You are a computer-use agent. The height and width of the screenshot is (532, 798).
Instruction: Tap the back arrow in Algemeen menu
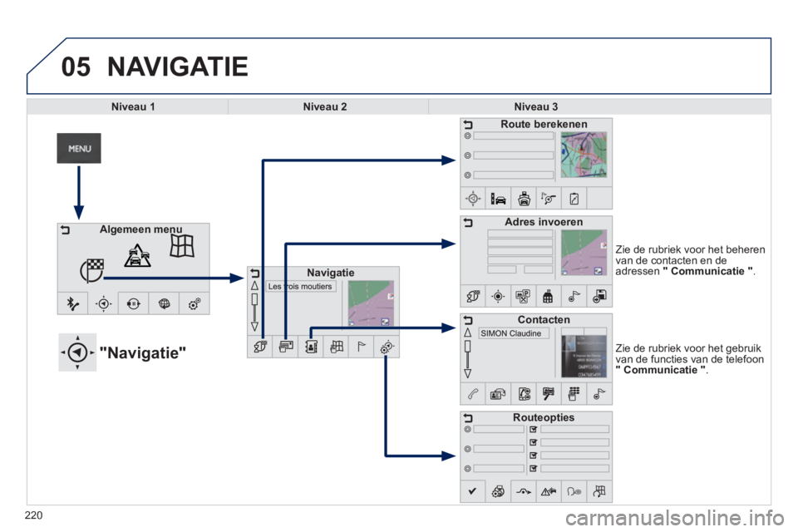point(66,230)
